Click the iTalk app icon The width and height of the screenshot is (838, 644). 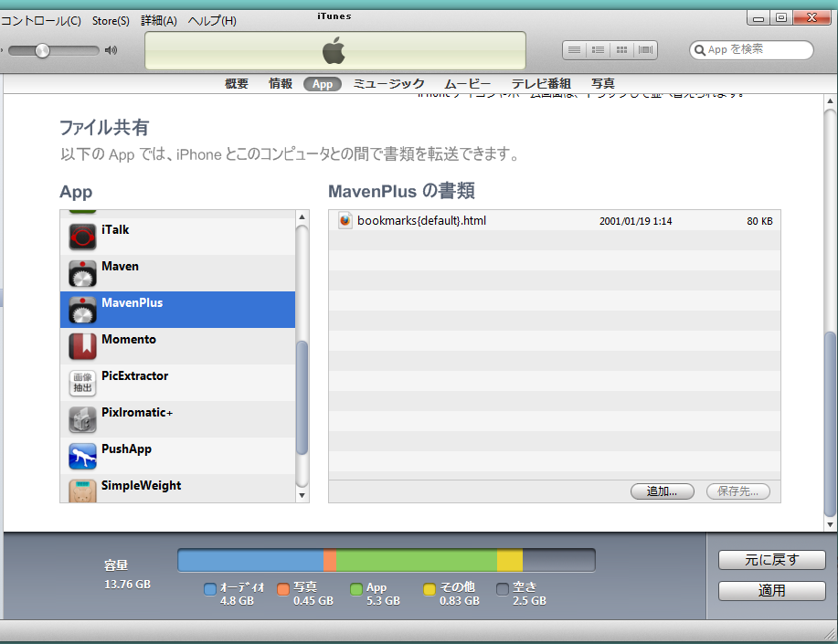tap(82, 237)
